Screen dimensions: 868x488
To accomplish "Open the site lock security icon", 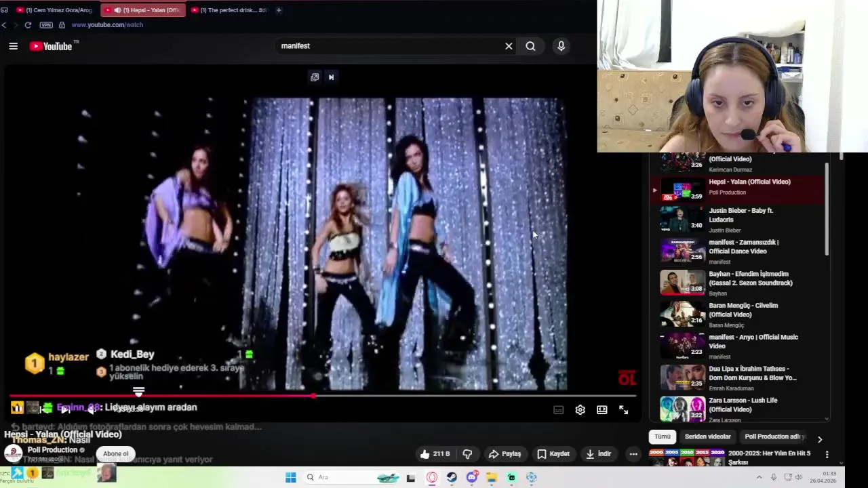I will pos(62,25).
